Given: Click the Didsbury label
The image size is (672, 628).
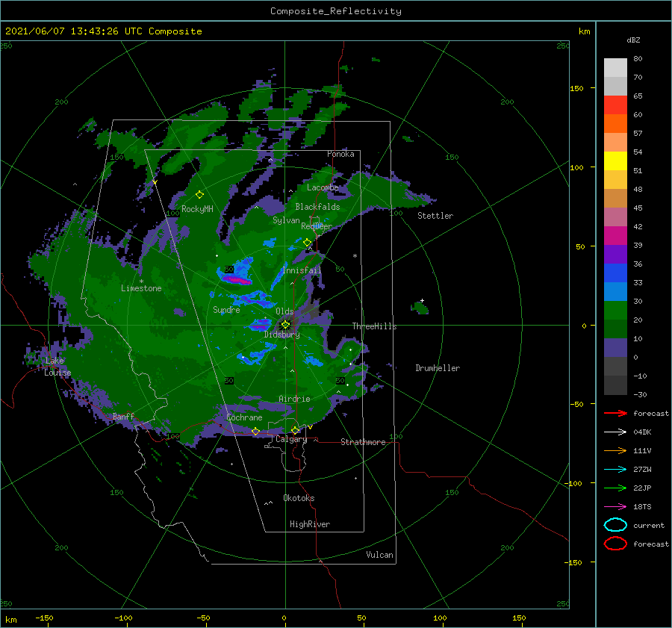Looking at the screenshot, I should [282, 335].
